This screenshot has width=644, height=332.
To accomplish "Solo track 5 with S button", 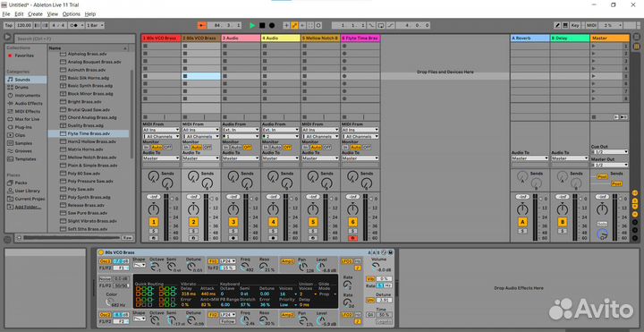I will [x=313, y=232].
